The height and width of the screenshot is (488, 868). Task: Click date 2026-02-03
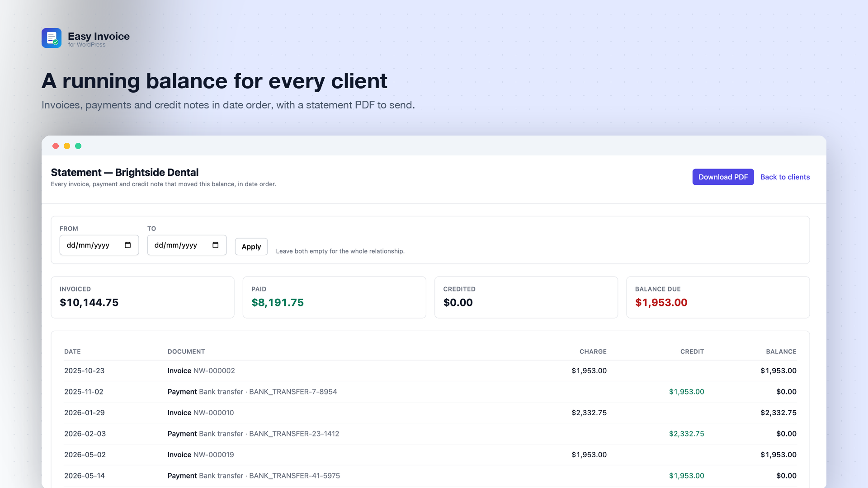click(x=85, y=434)
